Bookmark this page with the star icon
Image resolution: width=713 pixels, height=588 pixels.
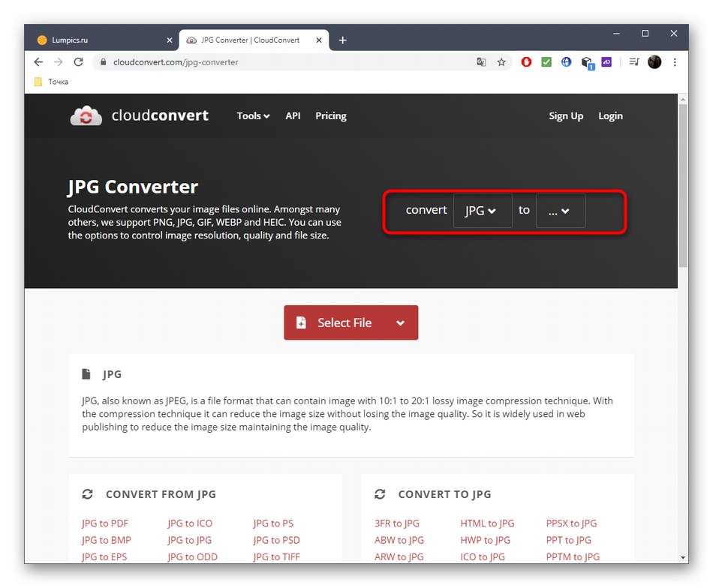[501, 62]
